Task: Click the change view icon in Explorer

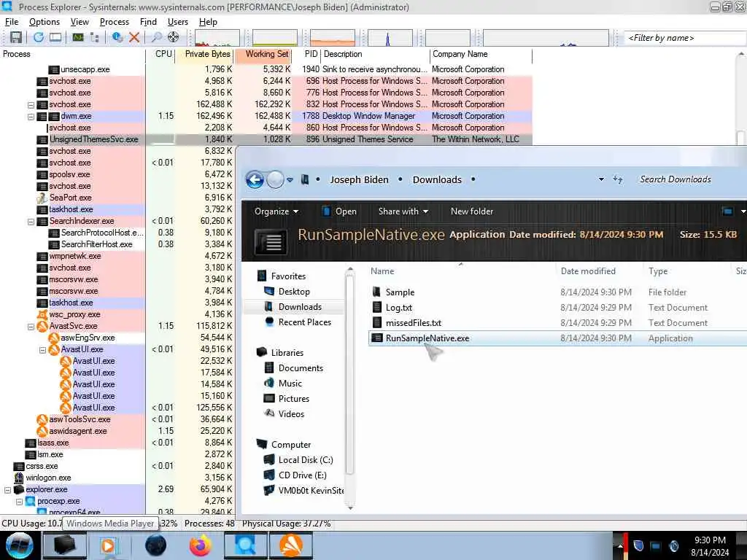Action: click(x=727, y=211)
